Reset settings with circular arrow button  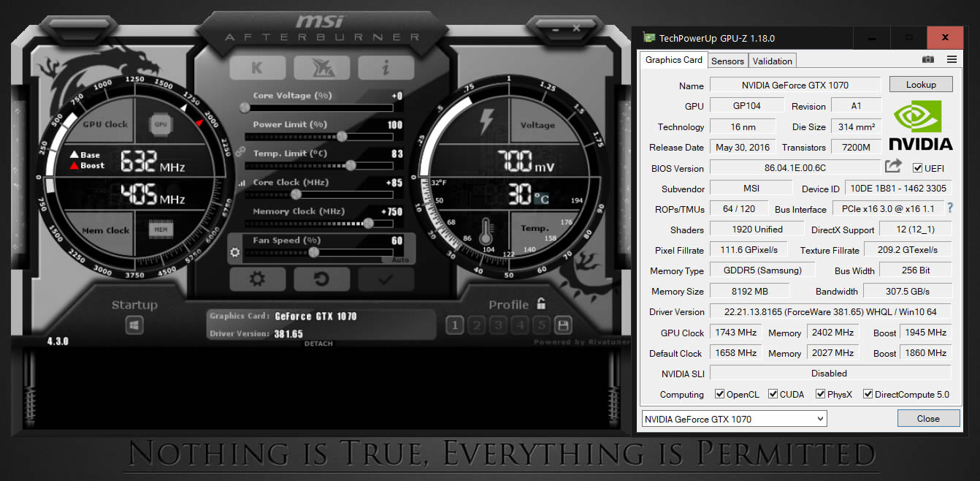[x=321, y=279]
